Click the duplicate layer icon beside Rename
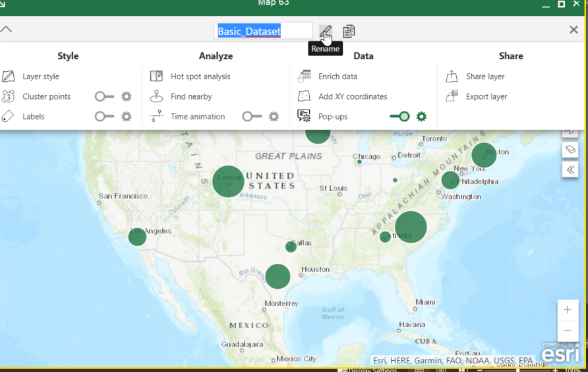588x372 pixels. (x=349, y=31)
